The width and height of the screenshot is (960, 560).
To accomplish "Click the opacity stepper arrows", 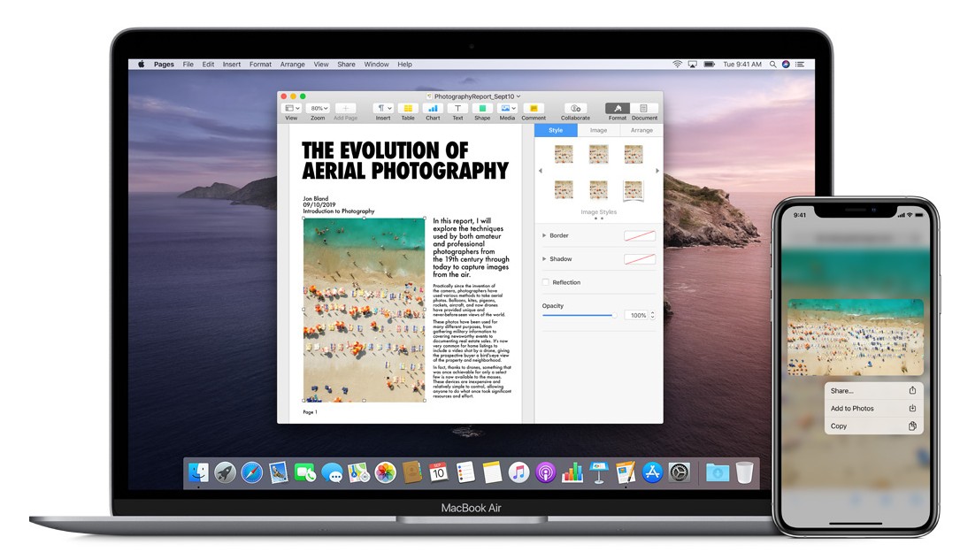I will pyautogui.click(x=652, y=315).
